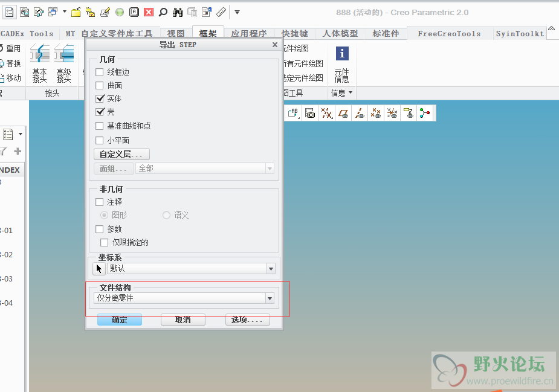The width and height of the screenshot is (559, 392).
Task: Toggle datum plane display icon
Action: 343,114
